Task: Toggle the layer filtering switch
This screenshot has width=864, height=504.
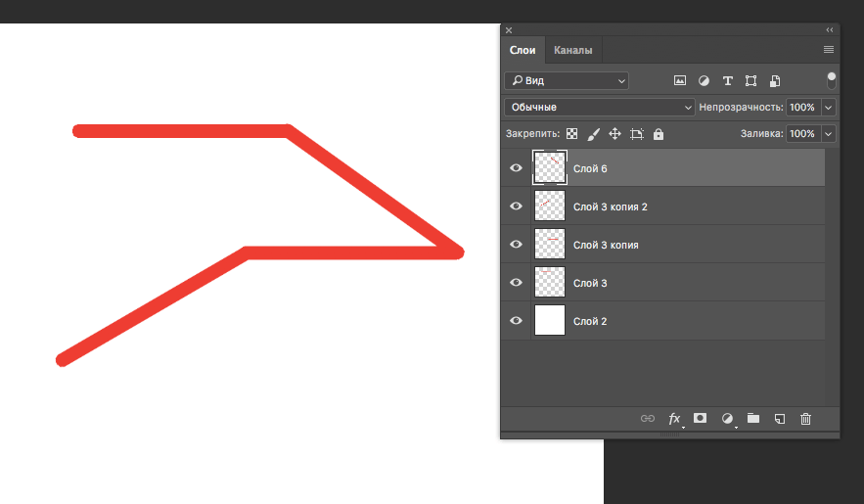Action: tap(832, 80)
